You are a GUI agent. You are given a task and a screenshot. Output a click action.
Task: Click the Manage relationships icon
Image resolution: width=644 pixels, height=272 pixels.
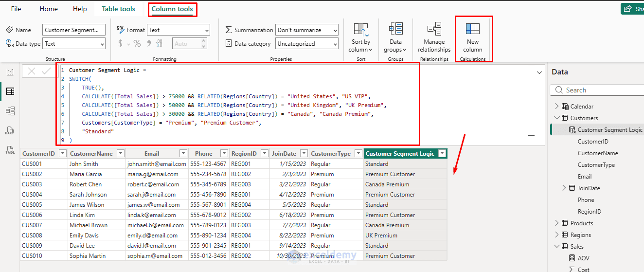click(434, 29)
